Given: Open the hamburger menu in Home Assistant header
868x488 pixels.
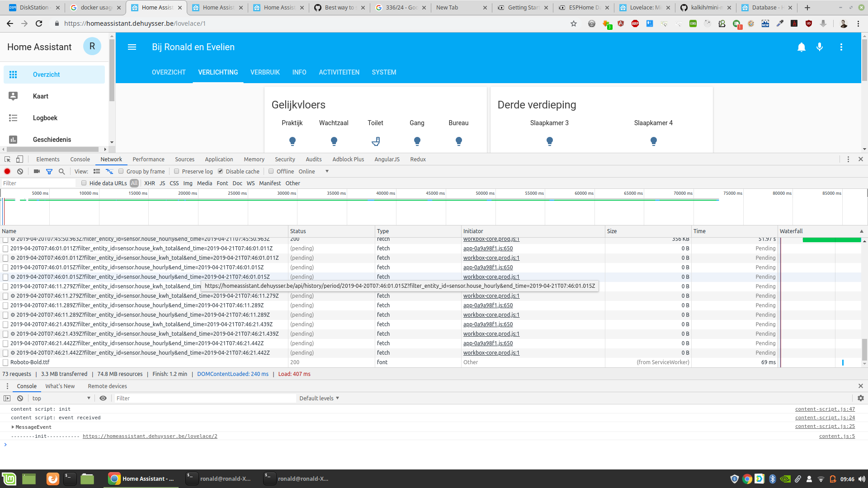Looking at the screenshot, I should (132, 47).
